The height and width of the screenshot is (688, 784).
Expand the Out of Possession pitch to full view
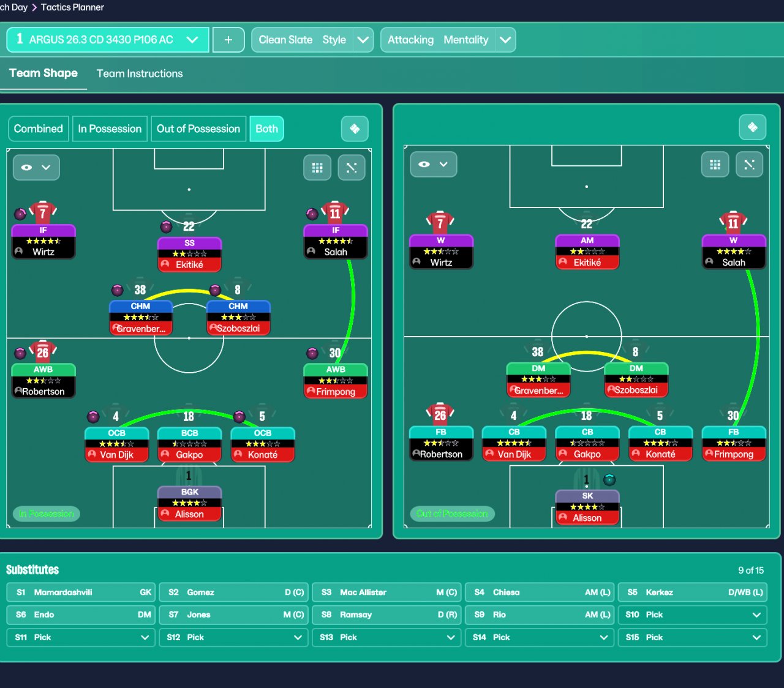(749, 164)
